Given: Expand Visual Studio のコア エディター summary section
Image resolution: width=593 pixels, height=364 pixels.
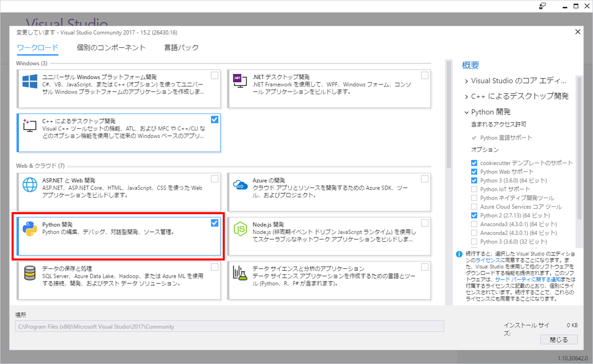Looking at the screenshot, I should click(x=466, y=81).
